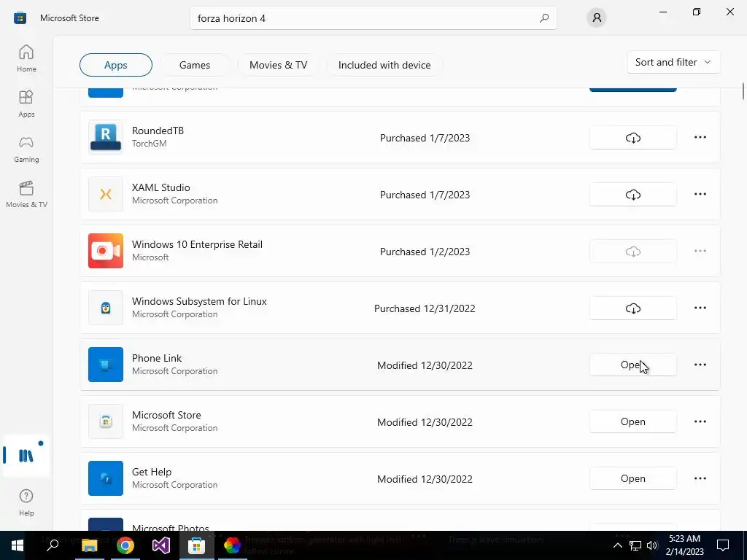Click the taskbar clock showing 5:23 AM
Image resolution: width=747 pixels, height=560 pixels.
coord(684,545)
